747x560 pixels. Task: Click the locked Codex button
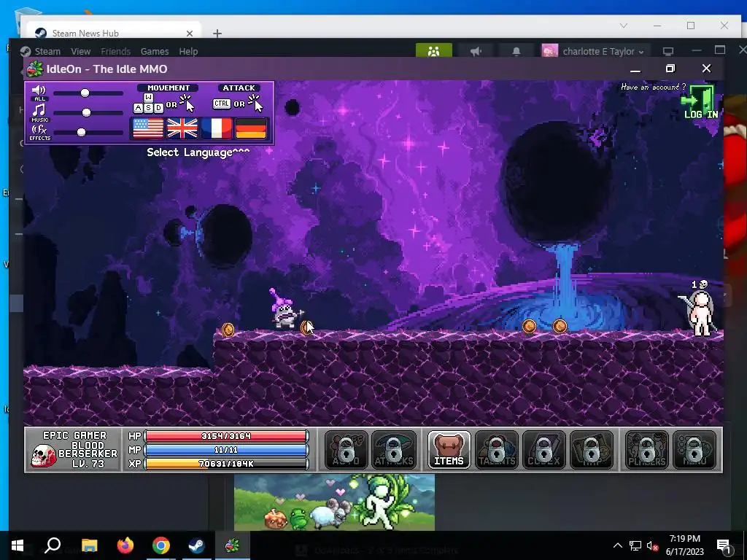(x=543, y=450)
